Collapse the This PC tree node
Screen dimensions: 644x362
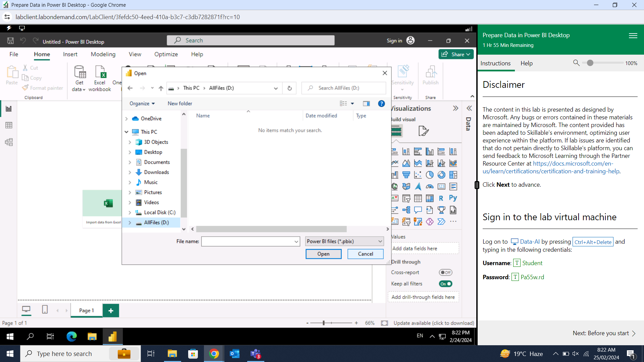click(126, 132)
